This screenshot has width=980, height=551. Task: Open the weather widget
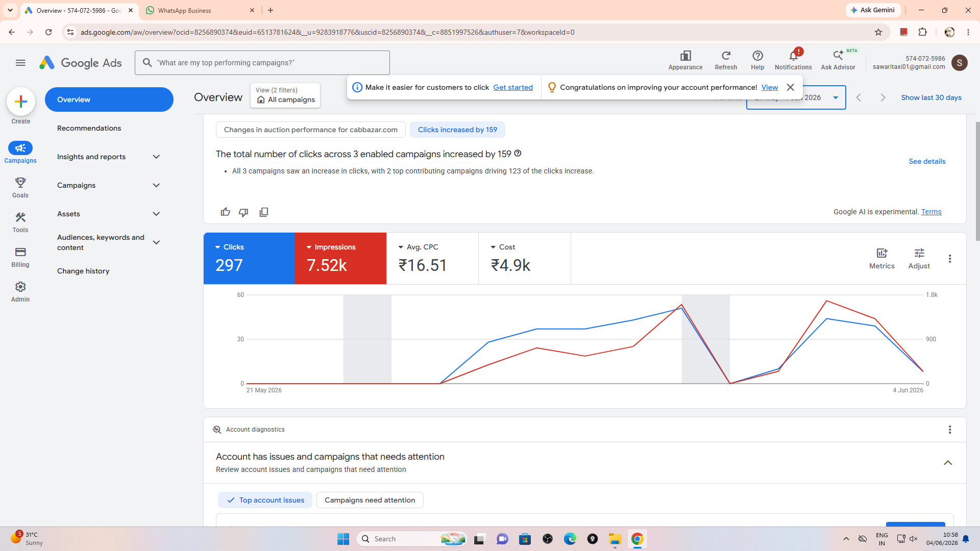[x=27, y=538]
